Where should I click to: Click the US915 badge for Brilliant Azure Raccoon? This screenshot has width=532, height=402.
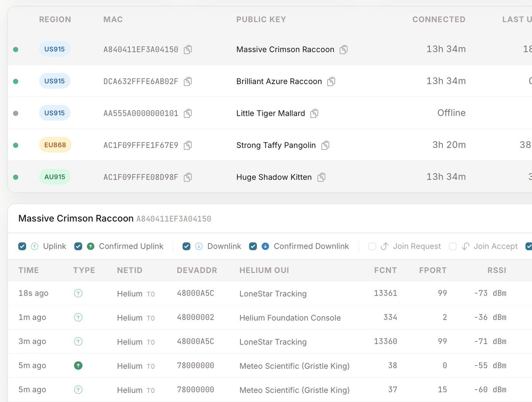[55, 81]
